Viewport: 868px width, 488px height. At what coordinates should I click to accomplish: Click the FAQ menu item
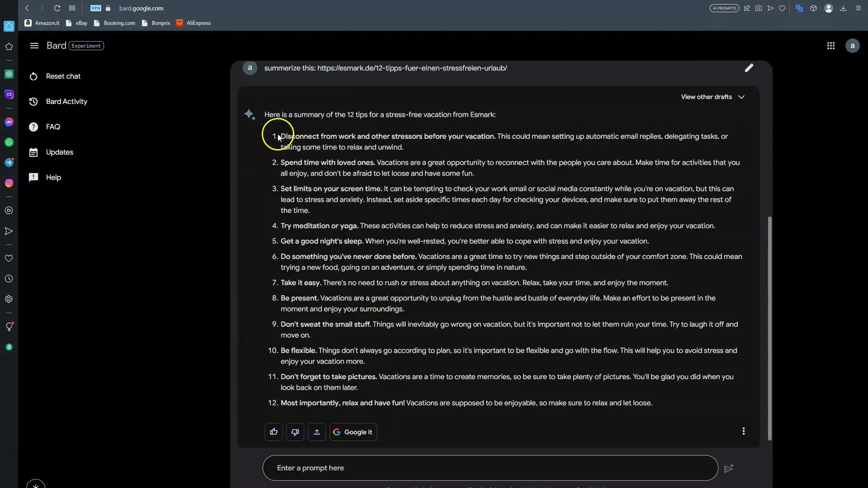tap(52, 127)
